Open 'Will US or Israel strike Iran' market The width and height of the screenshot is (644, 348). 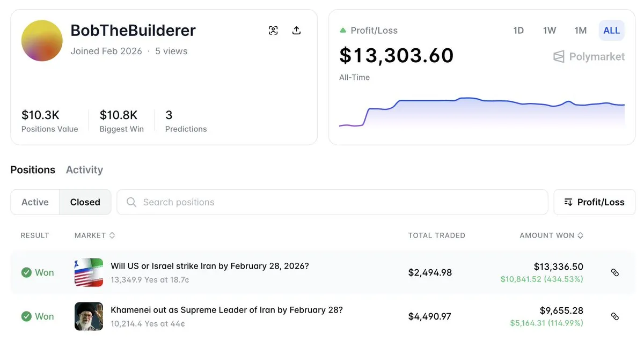pos(209,266)
